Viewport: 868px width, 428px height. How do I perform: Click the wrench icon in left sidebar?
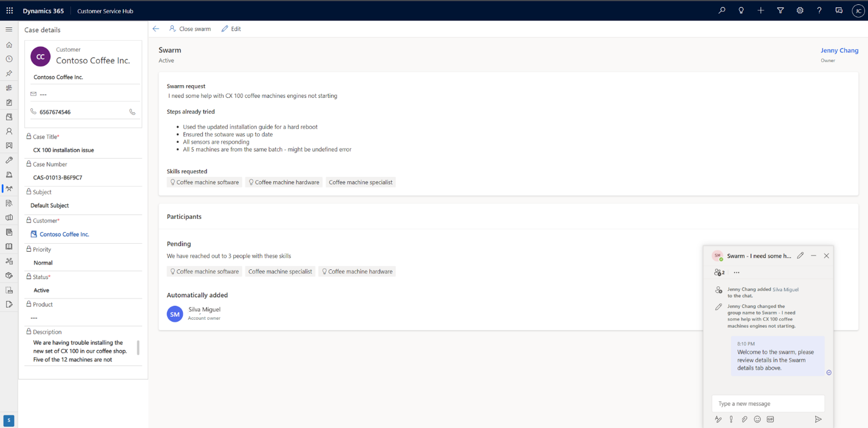(x=9, y=160)
